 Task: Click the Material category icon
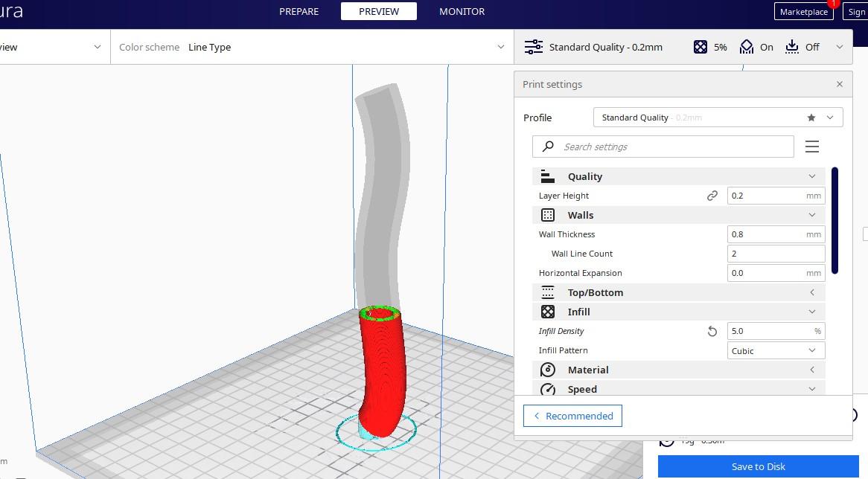click(x=547, y=370)
